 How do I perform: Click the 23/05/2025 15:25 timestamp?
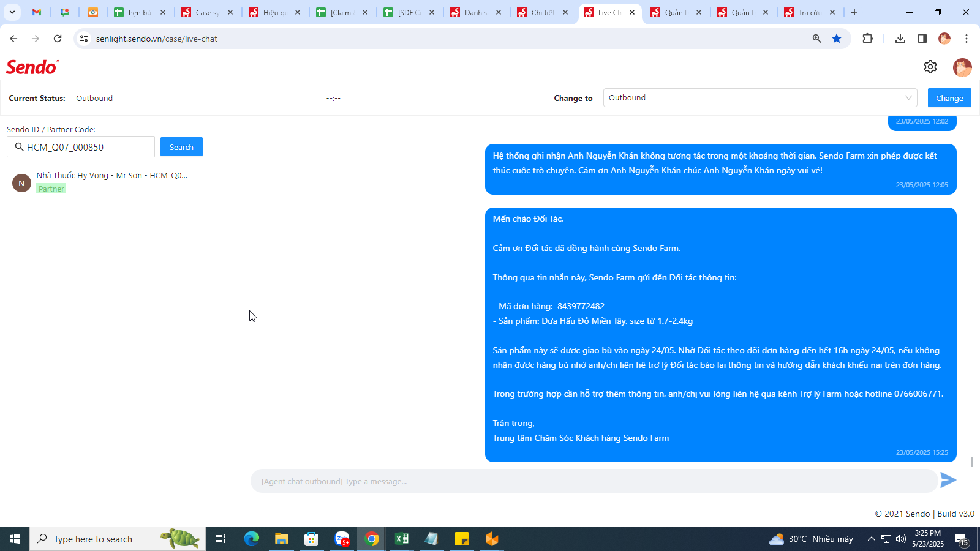tap(922, 452)
